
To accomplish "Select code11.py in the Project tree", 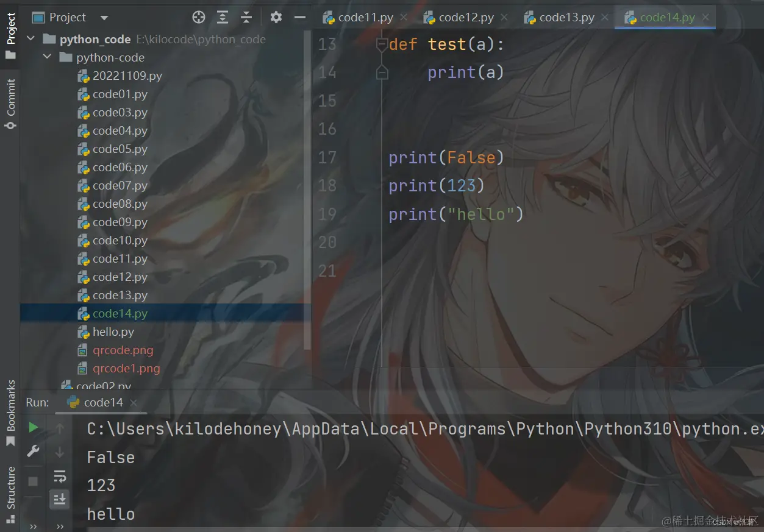I will point(120,258).
